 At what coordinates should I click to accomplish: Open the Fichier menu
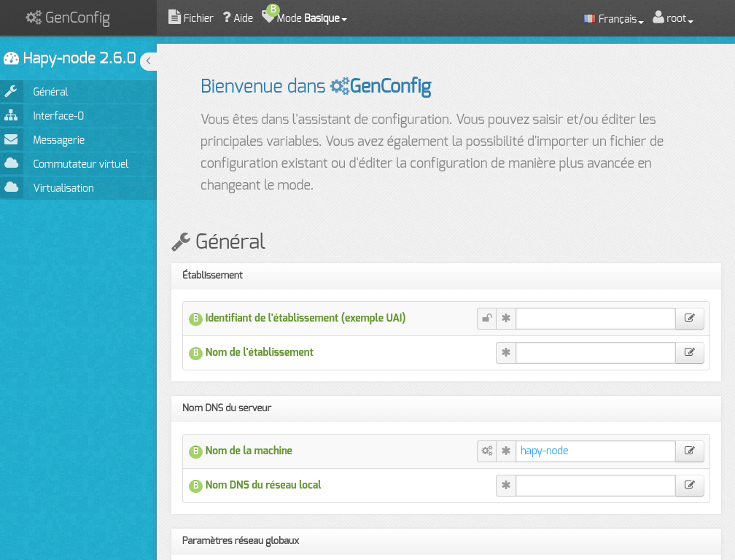(191, 17)
